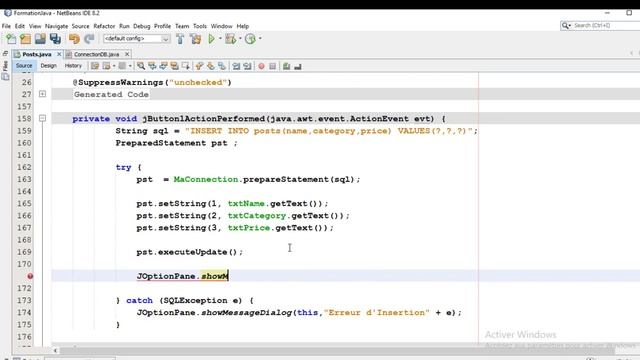This screenshot has width=640, height=360.
Task: Open the Profile Project dropdown arrow
Action: click(260, 39)
